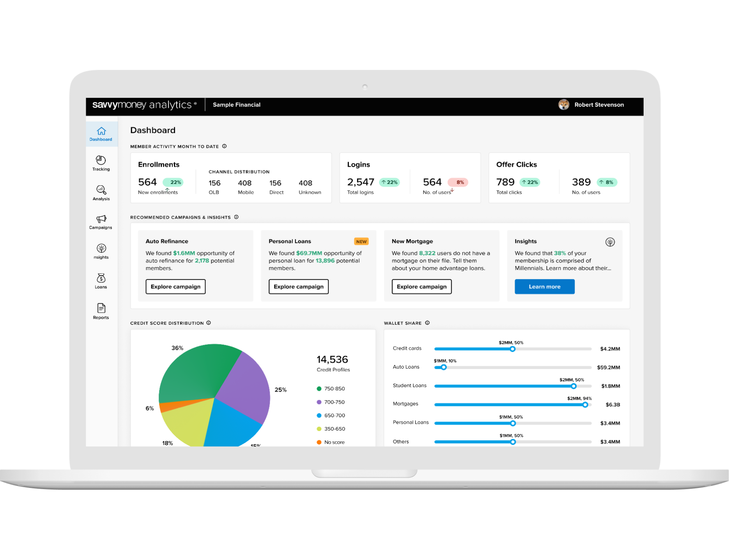Click the Credit cards slider handle
The width and height of the screenshot is (729, 560).
coord(513,349)
